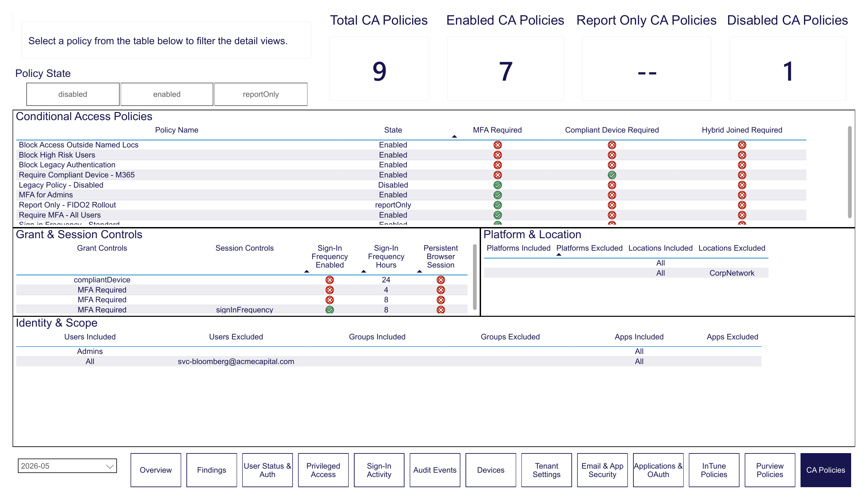Toggle the reportOnly Policy State filter
This screenshot has height=500, width=868.
pos(261,94)
